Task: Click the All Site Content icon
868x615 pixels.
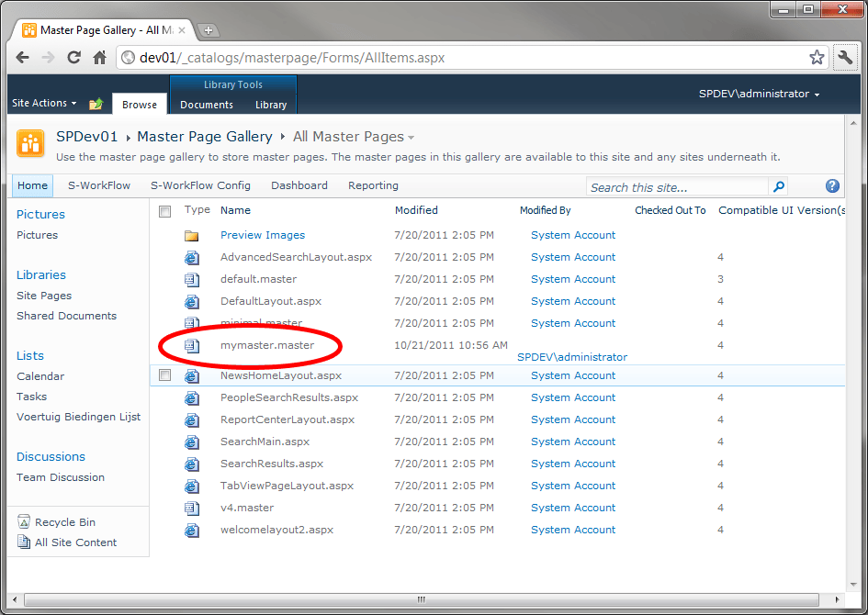Action: (24, 542)
